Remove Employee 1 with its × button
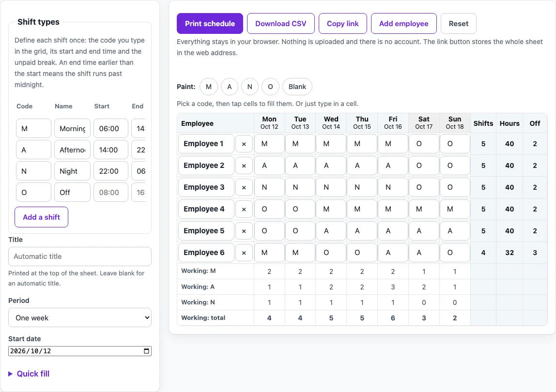 244,144
